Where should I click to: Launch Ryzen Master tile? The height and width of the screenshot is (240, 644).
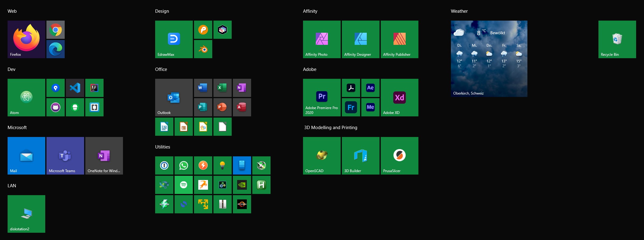(x=242, y=204)
